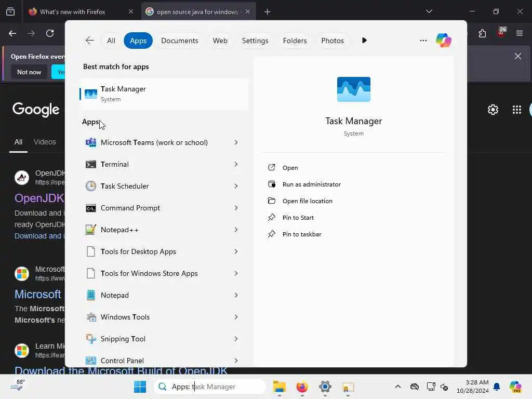Expand the Terminal result chevron
The image size is (532, 399).
coord(236,164)
